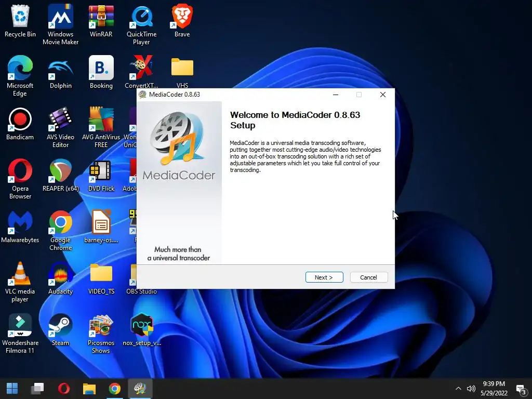
Task: Show hidden system tray icons
Action: pyautogui.click(x=458, y=389)
